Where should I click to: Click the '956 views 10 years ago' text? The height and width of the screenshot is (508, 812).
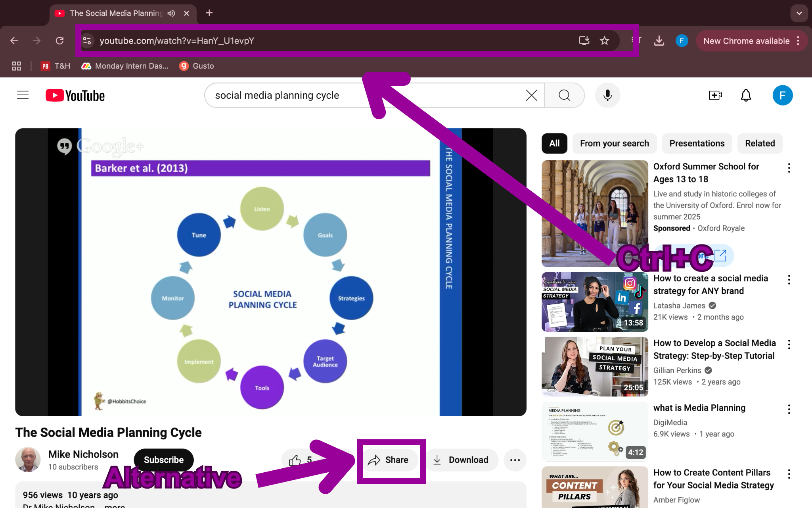click(x=71, y=495)
